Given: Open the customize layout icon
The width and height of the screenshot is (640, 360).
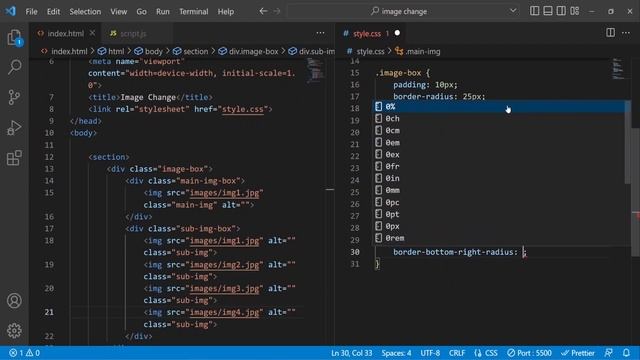Looking at the screenshot, I should (575, 11).
